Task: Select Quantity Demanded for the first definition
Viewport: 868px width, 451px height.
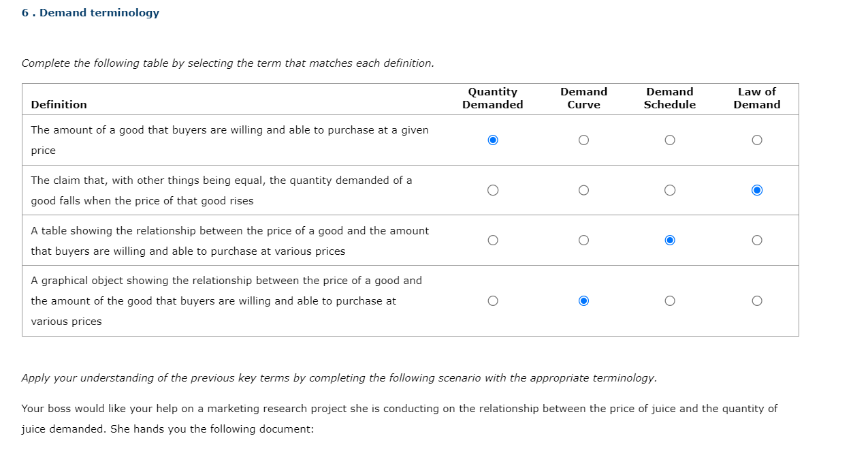Action: 493,140
